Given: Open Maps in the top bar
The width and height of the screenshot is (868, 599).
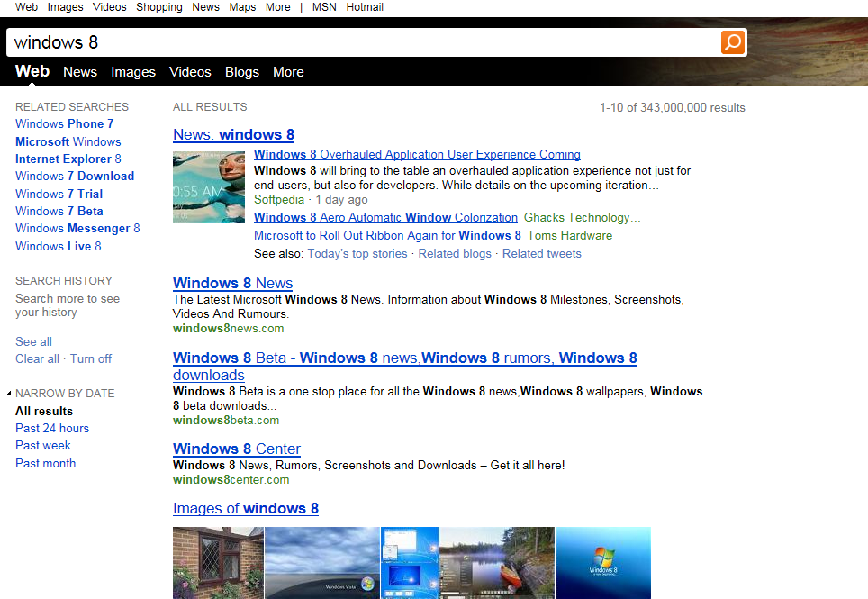Looking at the screenshot, I should 242,7.
